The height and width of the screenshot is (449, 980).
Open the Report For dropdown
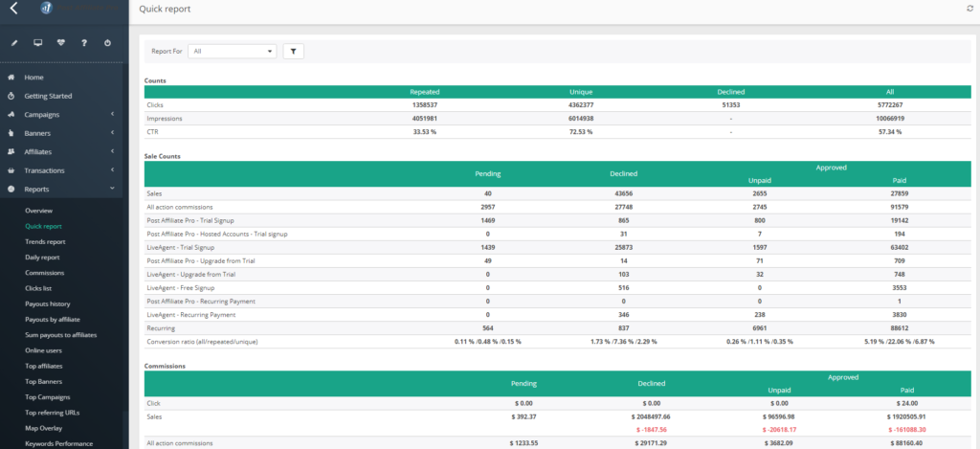(232, 51)
